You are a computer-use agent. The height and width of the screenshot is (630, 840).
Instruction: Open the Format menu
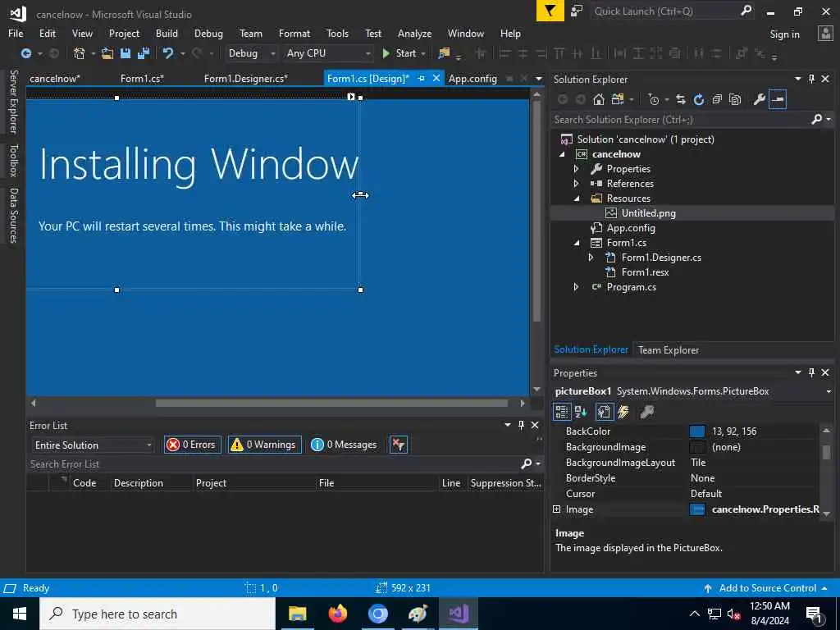click(294, 33)
